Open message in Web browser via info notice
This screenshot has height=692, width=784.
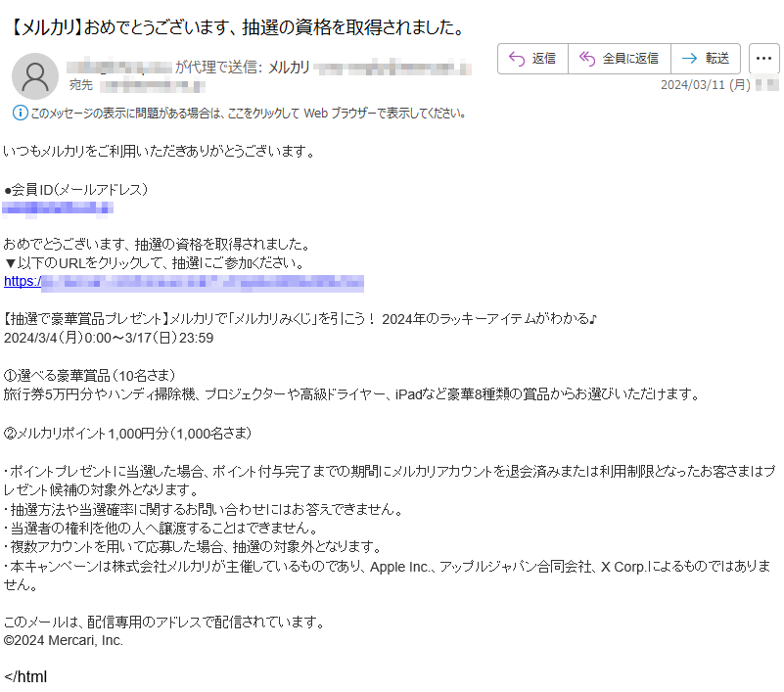pos(249,114)
